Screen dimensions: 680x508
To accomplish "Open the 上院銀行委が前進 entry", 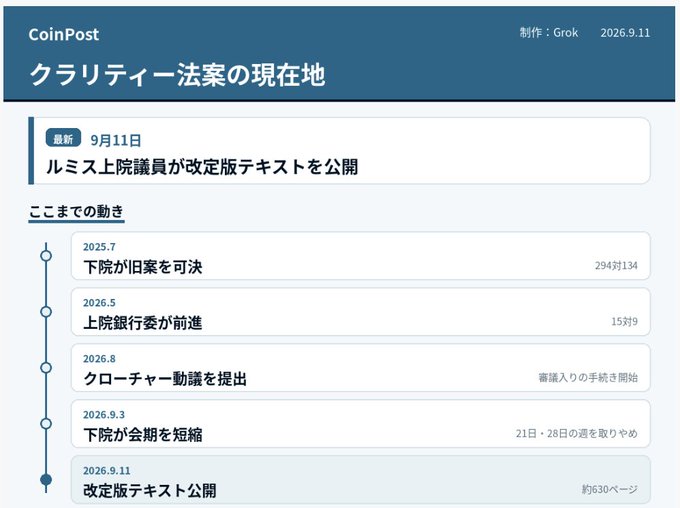I will [361, 312].
